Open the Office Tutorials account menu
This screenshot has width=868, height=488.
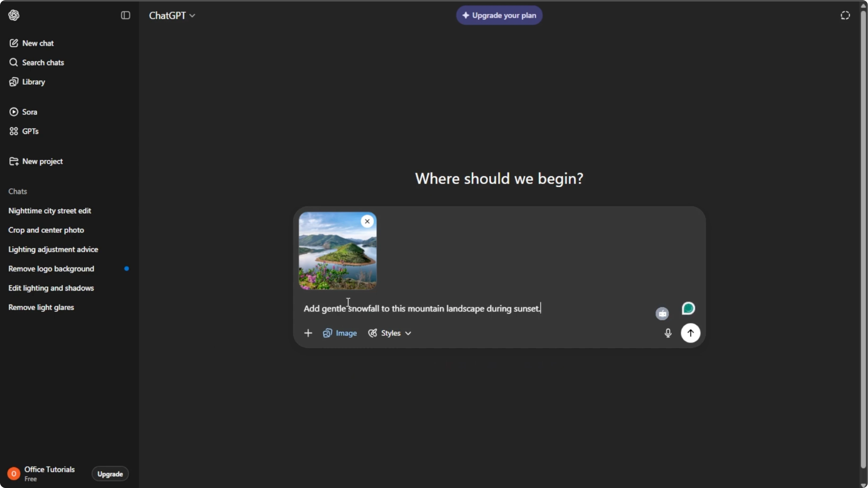click(42, 474)
